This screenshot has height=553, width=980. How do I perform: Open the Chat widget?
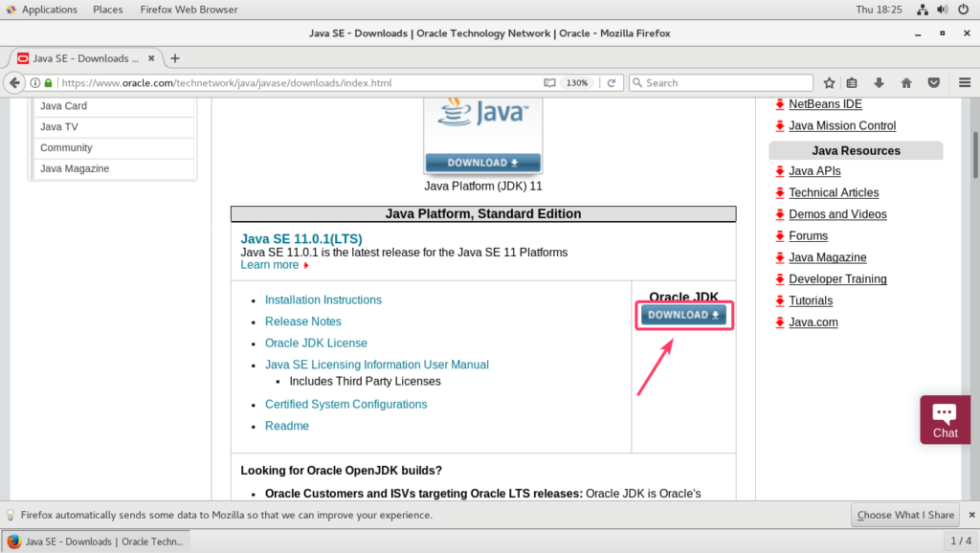945,419
